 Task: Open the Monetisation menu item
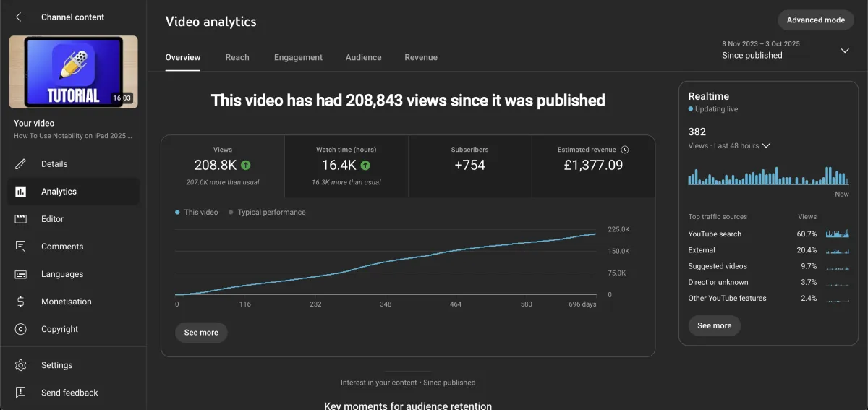[73, 302]
